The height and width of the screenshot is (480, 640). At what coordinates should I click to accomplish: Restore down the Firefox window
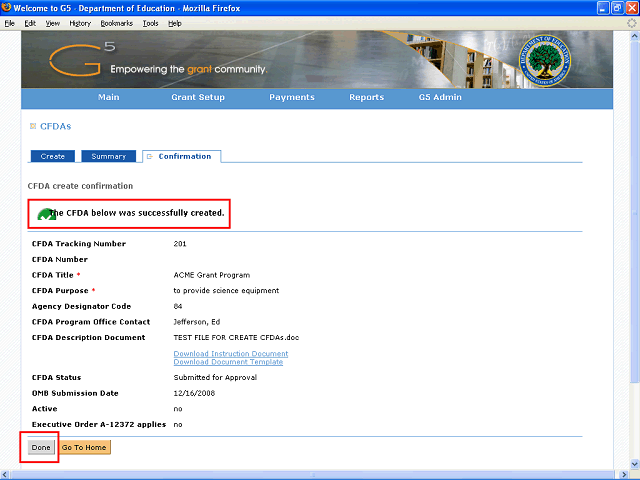click(618, 8)
